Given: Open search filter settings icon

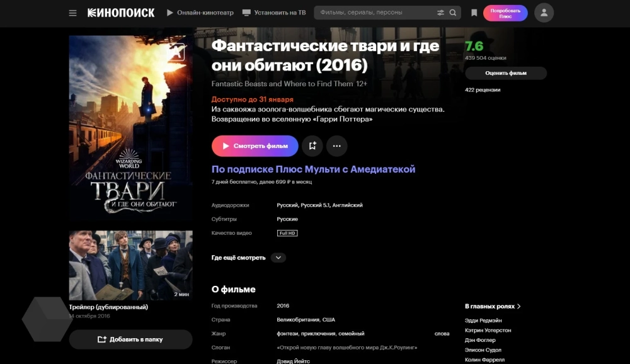Looking at the screenshot, I should pyautogui.click(x=441, y=13).
